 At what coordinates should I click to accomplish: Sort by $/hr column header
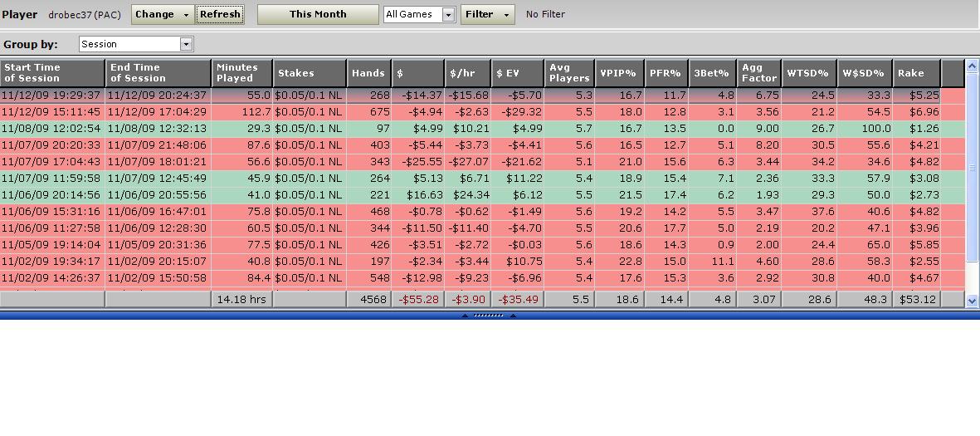(467, 73)
